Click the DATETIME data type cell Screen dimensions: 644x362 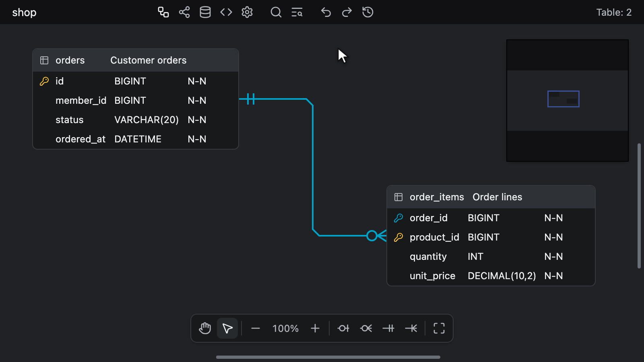(x=138, y=139)
